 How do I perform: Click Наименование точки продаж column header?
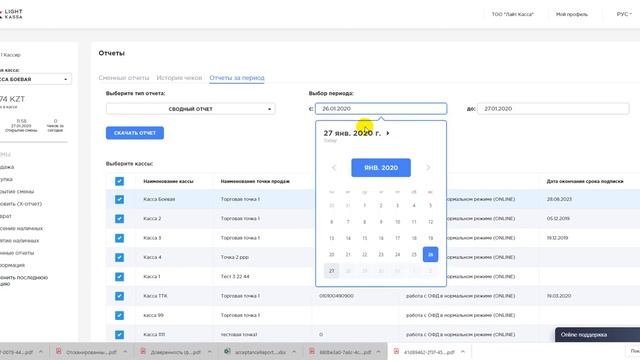255,181
